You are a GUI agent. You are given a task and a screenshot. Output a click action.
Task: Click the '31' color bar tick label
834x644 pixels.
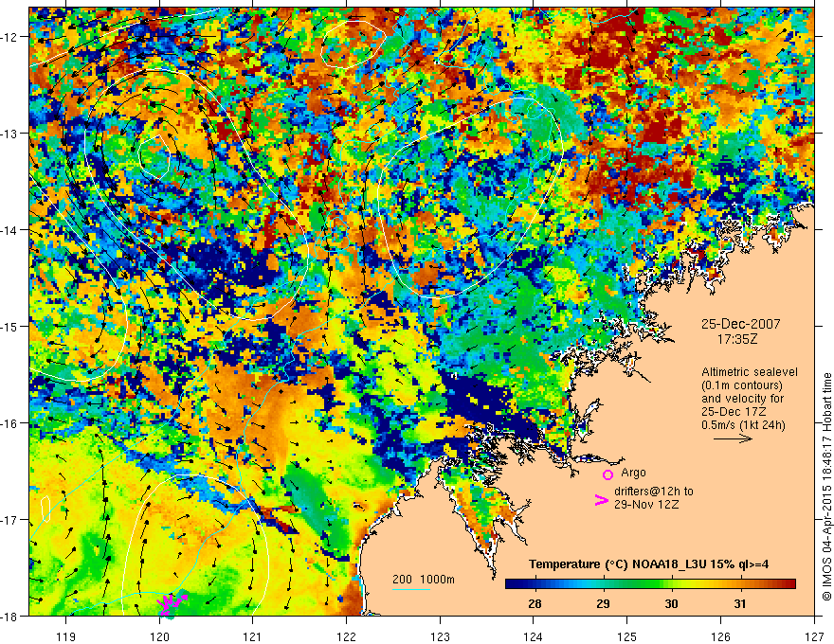pos(740,603)
